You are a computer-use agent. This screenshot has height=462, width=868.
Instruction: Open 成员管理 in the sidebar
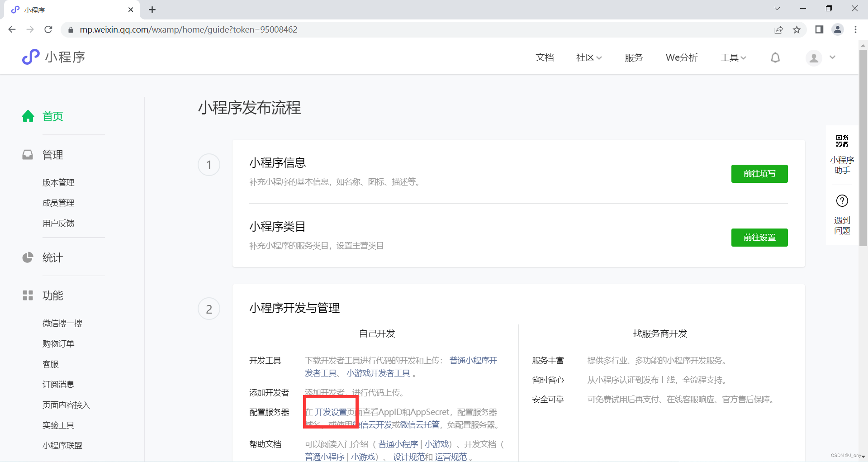point(58,203)
